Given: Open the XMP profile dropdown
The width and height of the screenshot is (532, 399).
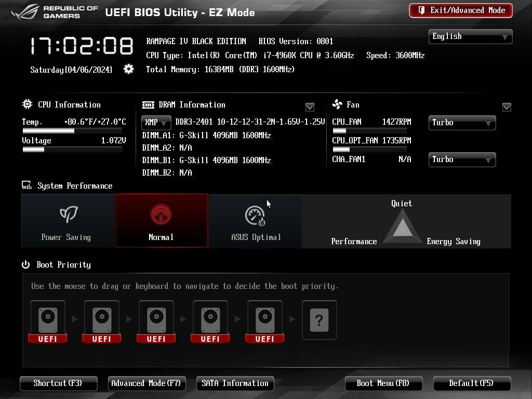Looking at the screenshot, I should (156, 123).
